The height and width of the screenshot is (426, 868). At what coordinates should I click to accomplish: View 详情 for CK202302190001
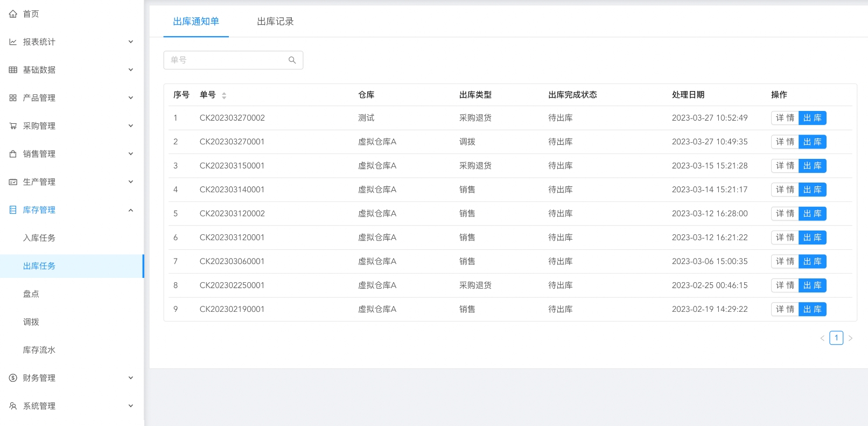(x=785, y=309)
